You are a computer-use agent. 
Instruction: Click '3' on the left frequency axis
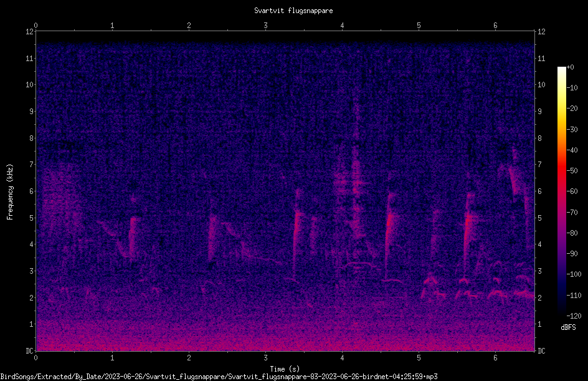point(31,271)
